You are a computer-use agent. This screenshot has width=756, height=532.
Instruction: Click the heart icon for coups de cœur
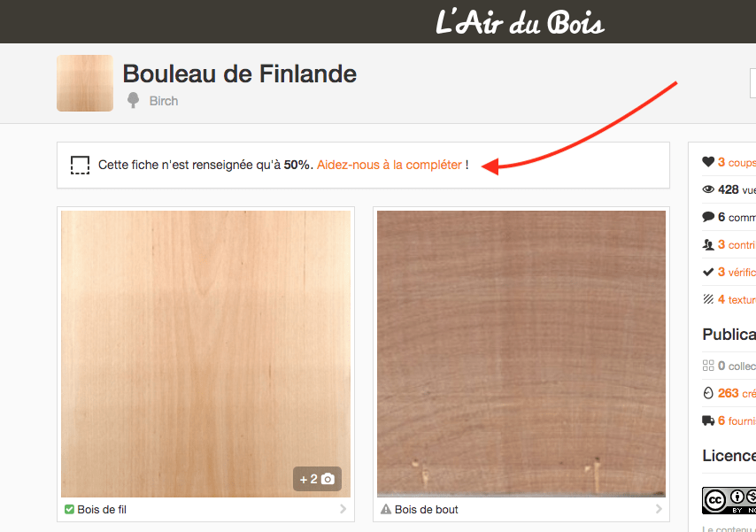[x=708, y=162]
